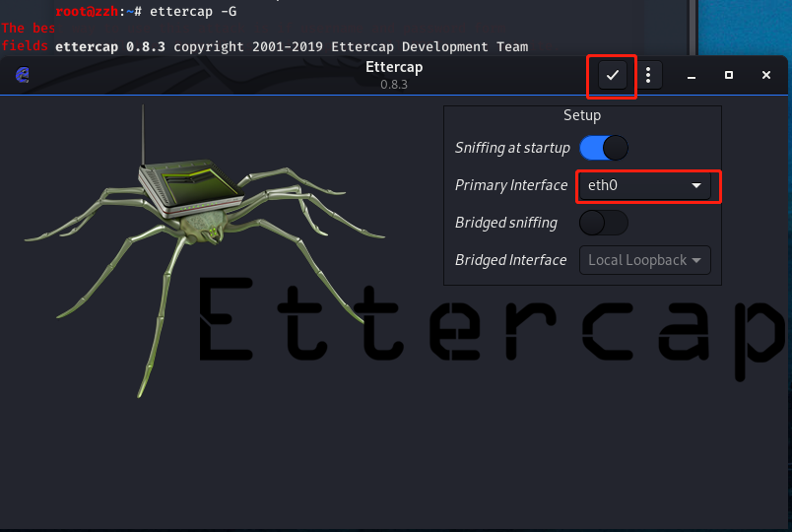
Task: Click the 'Bridged sniffing' label
Action: click(x=506, y=223)
